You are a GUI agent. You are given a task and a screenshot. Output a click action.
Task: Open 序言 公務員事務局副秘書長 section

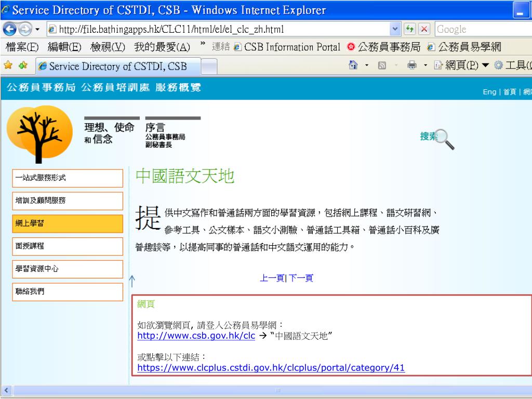(172, 133)
